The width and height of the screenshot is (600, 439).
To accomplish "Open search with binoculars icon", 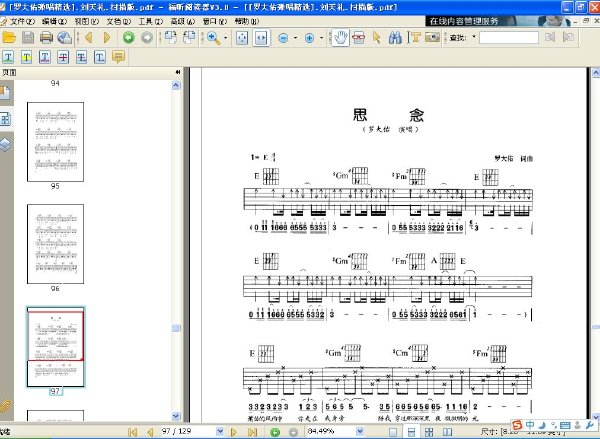I will click(395, 38).
